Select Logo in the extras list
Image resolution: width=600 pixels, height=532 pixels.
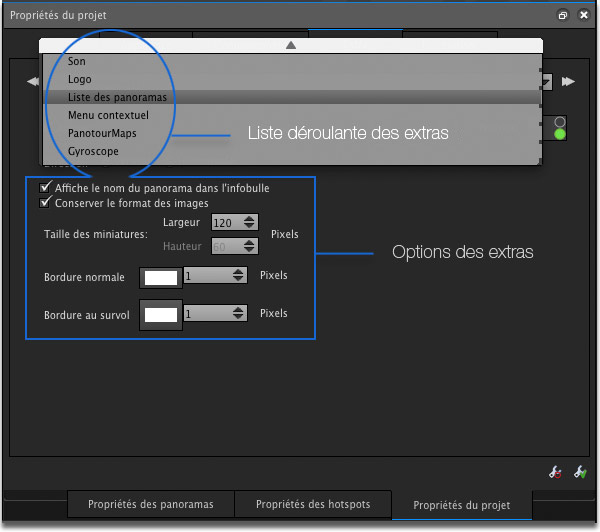pyautogui.click(x=292, y=79)
